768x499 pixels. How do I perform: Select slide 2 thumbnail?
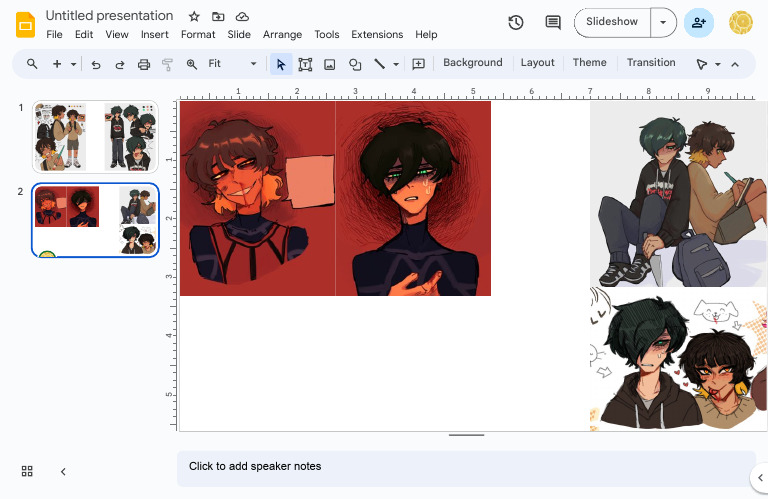95,220
